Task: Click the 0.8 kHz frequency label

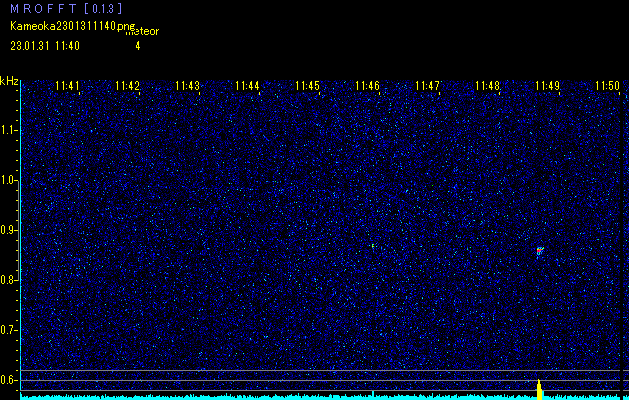Action: click(x=9, y=280)
